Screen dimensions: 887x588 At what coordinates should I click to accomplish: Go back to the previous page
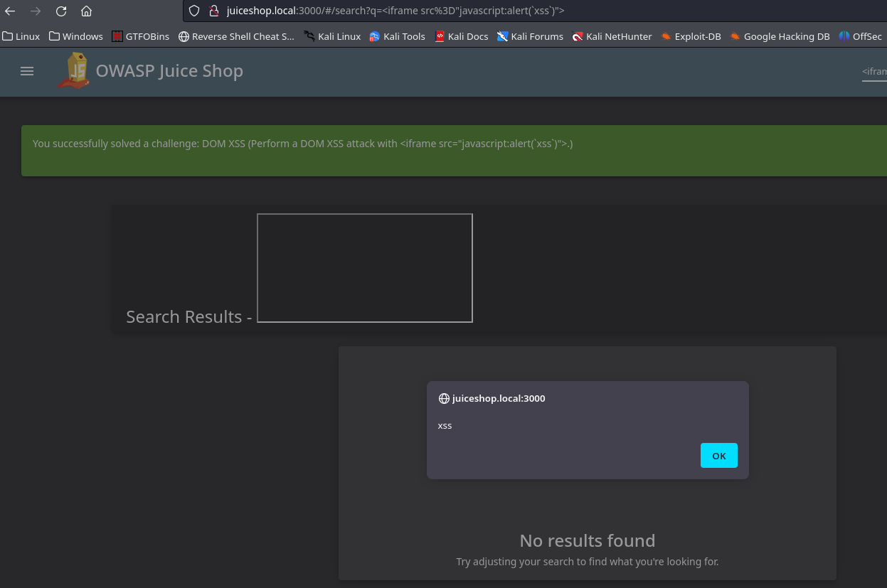pyautogui.click(x=9, y=11)
